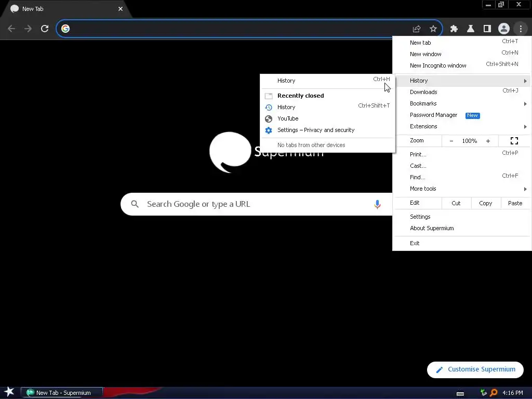This screenshot has height=399, width=532.
Task: Click the back navigation arrow
Action: (11, 29)
